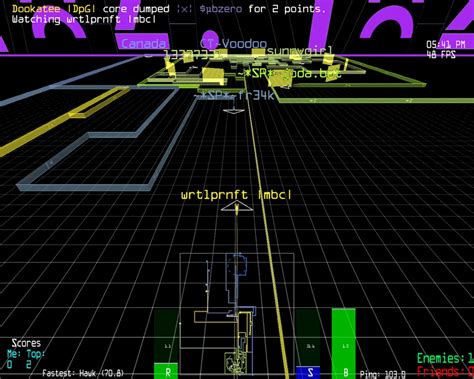Click the 'Fastest: Hawk (70.8)' readout
This screenshot has width=474, height=379.
(83, 373)
